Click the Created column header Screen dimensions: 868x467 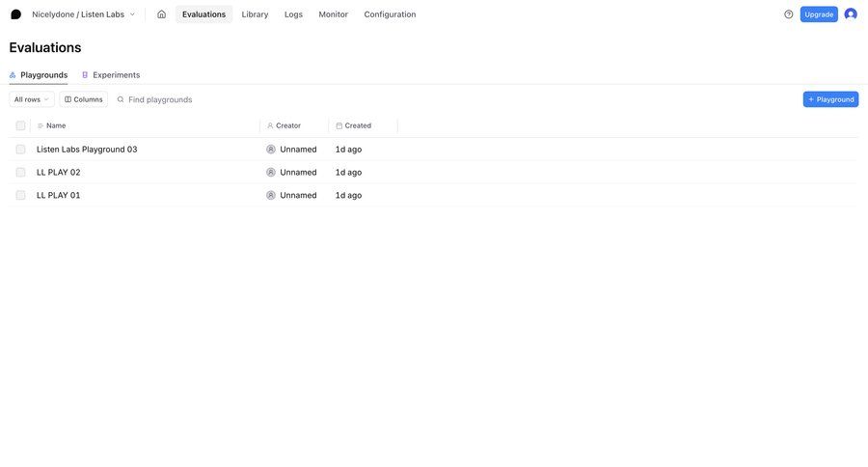pos(358,125)
